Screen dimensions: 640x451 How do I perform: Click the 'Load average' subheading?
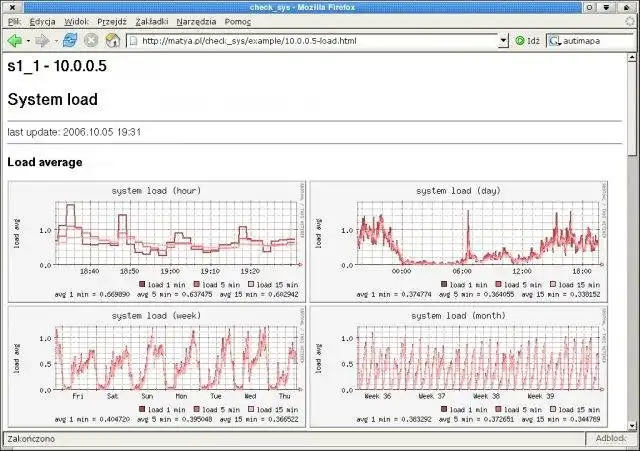45,162
